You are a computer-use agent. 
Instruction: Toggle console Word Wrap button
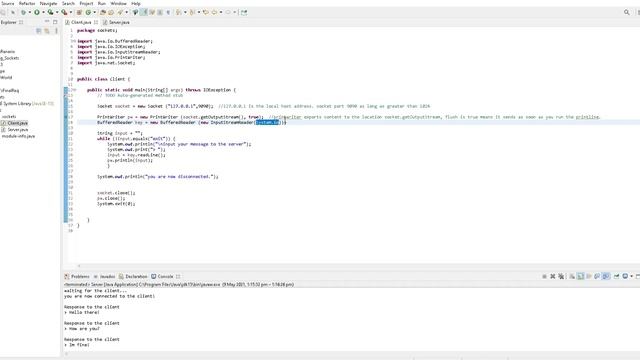589,276
